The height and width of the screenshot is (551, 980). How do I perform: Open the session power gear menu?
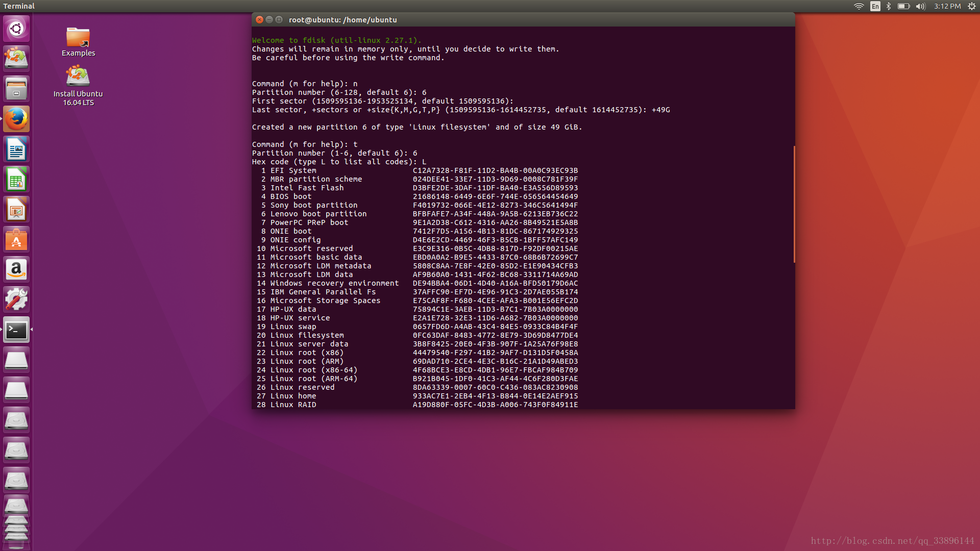click(971, 6)
